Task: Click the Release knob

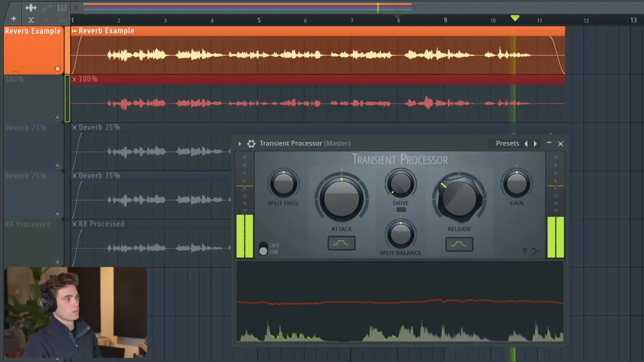Action: tap(459, 198)
